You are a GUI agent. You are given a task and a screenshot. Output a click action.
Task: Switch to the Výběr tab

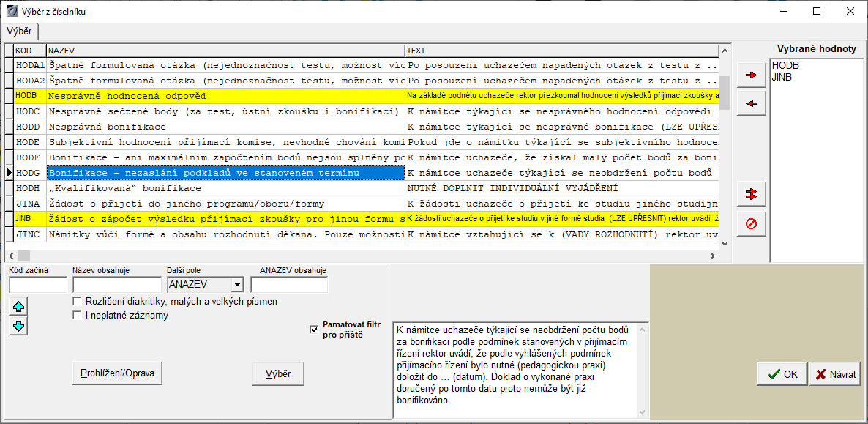tap(19, 31)
